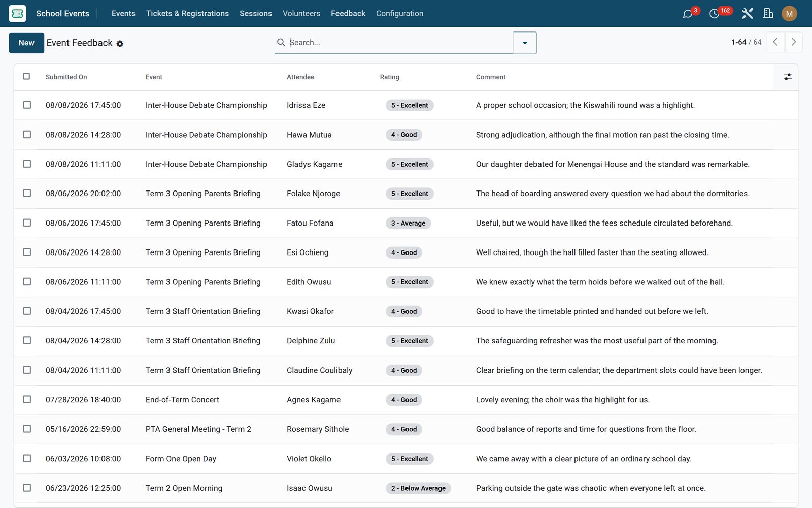
Task: Go to the next page arrow
Action: (794, 42)
